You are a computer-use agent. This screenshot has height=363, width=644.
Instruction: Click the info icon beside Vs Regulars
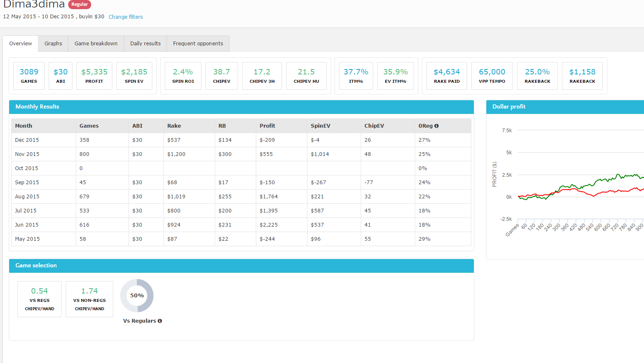click(x=160, y=321)
